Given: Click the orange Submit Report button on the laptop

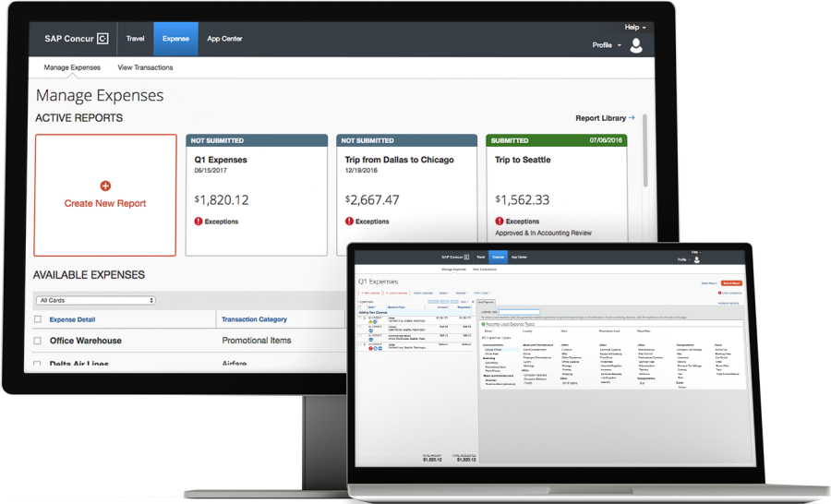Looking at the screenshot, I should tap(731, 283).
